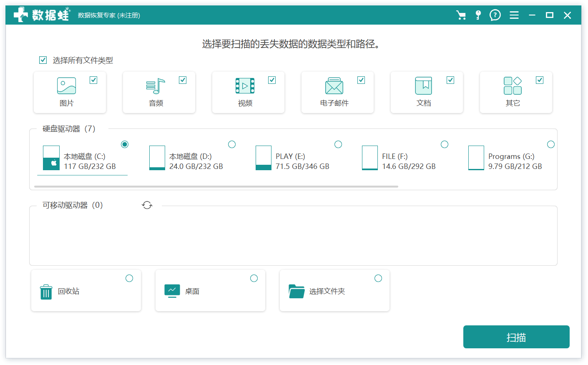Select the PLAY (E:) radio button
Image resolution: width=588 pixels, height=365 pixels.
[338, 144]
